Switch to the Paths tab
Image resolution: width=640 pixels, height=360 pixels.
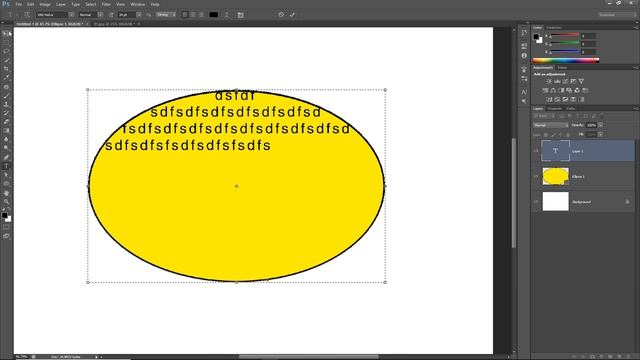tap(571, 109)
